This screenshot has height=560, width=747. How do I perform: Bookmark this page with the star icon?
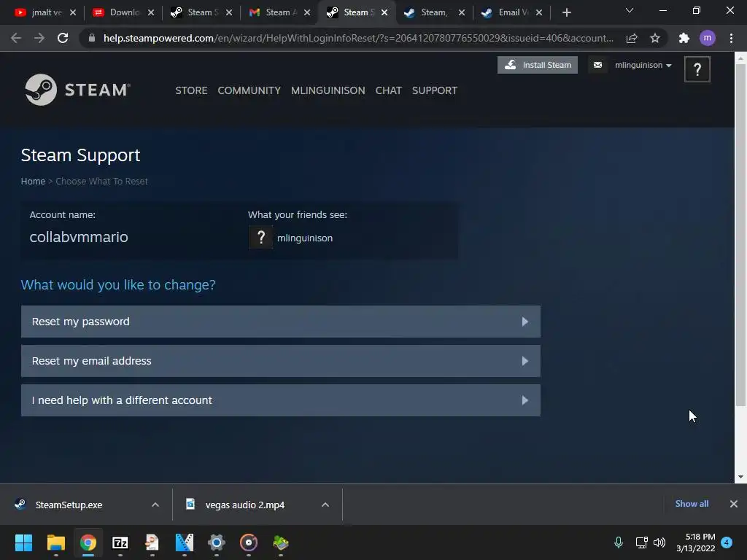(x=655, y=38)
